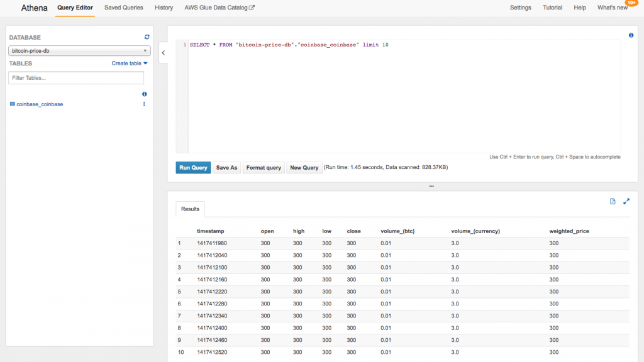Open the Saved Queries tab
This screenshot has height=362, width=644.
coord(123,8)
